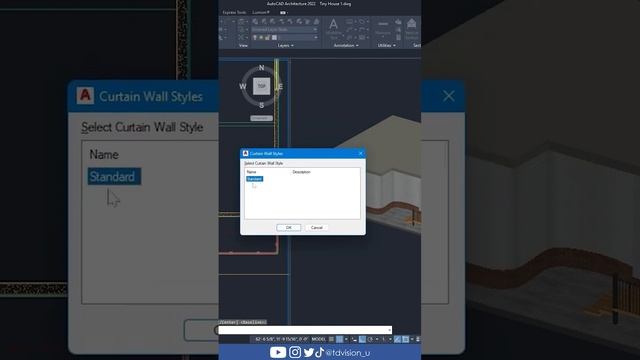Click the S compass direction on ViewCube

262,105
